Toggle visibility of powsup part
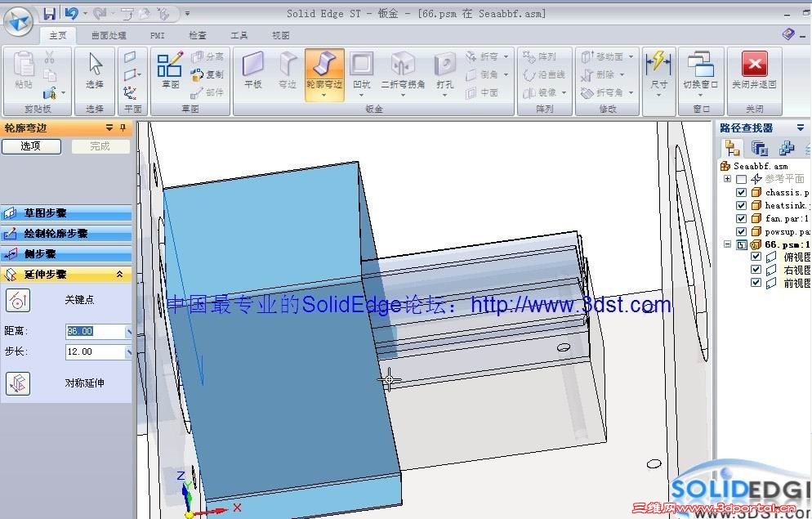The height and width of the screenshot is (519, 812). point(741,231)
